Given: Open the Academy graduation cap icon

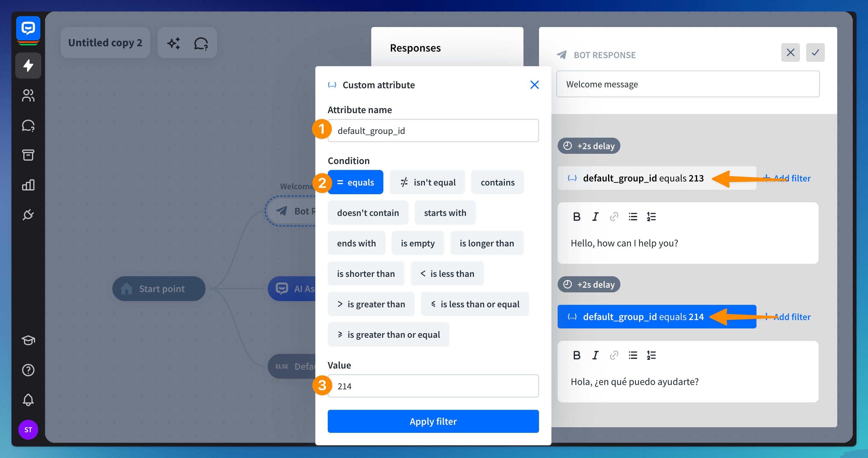Looking at the screenshot, I should pyautogui.click(x=28, y=340).
